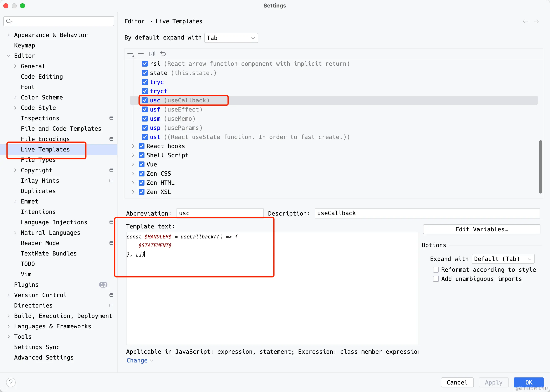Screen dimensions: 550x392
Task: Navigate back using the left arrow
Action: 525,21
